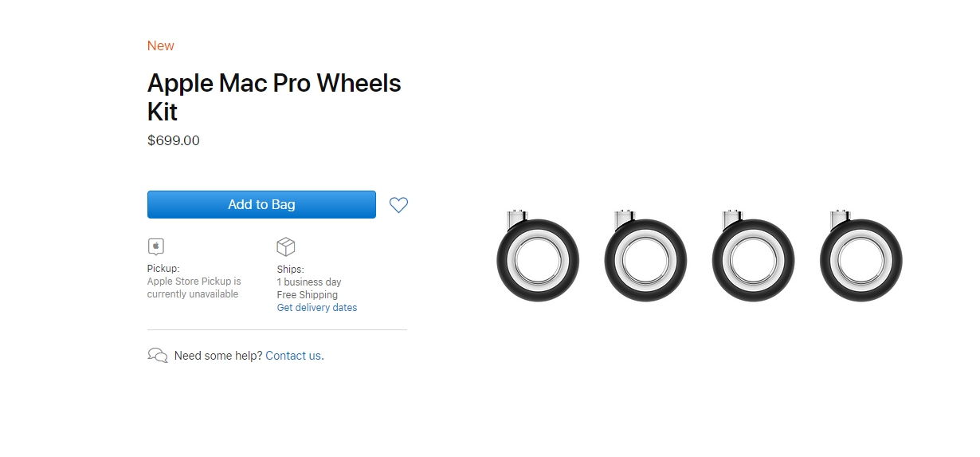
Task: Click the Need some help? text
Action: click(x=218, y=356)
